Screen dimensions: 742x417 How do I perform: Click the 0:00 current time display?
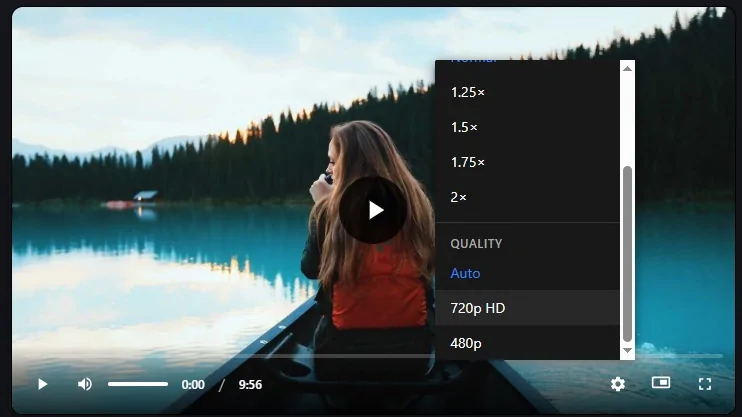[193, 385]
